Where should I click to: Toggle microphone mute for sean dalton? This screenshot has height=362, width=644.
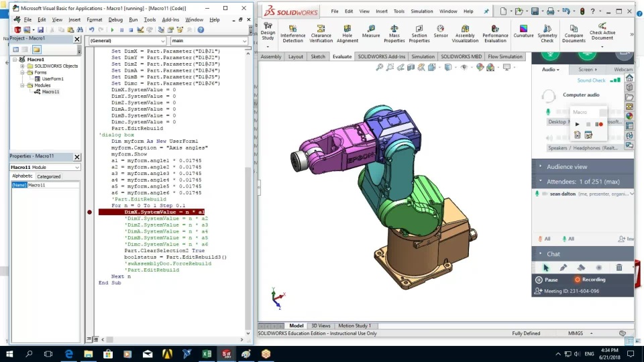coord(537,194)
